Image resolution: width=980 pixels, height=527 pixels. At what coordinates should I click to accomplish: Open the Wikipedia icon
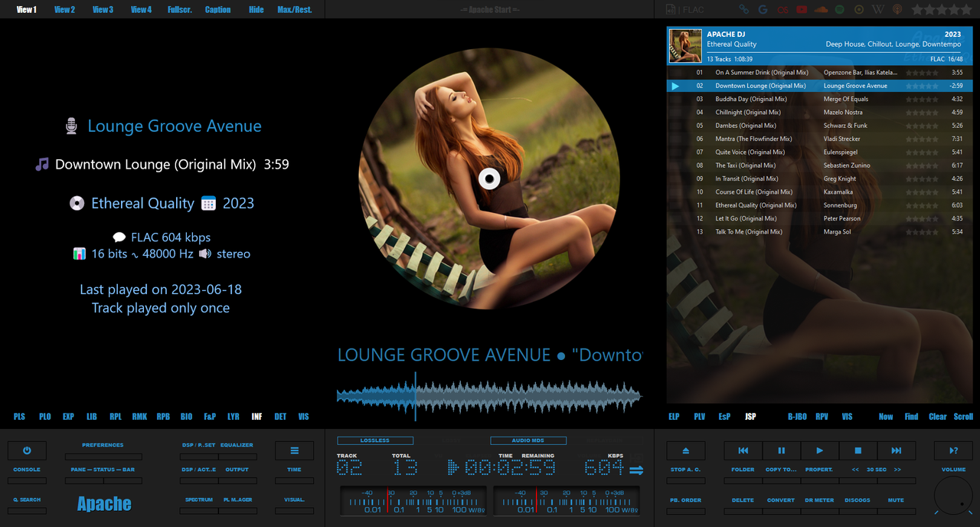coord(878,9)
